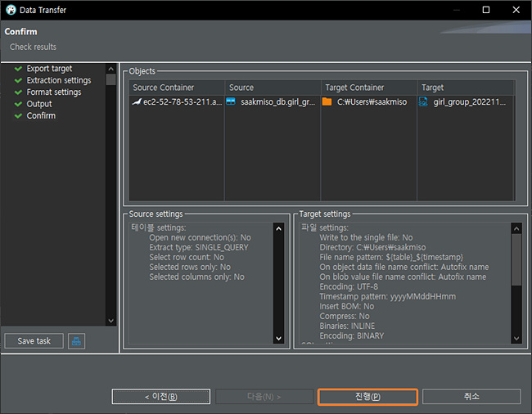Click the 'Compress: No' line
This screenshot has height=414, width=532.
345,317
